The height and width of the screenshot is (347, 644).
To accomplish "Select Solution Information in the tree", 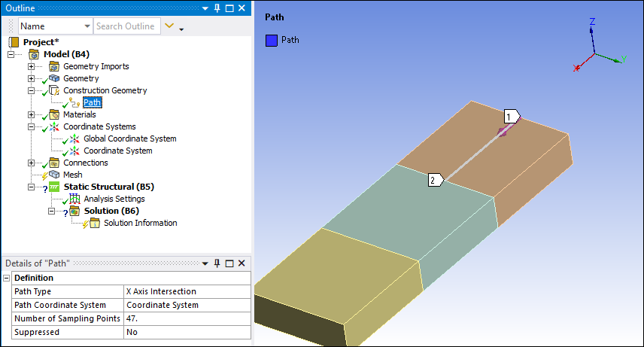I will coord(141,223).
